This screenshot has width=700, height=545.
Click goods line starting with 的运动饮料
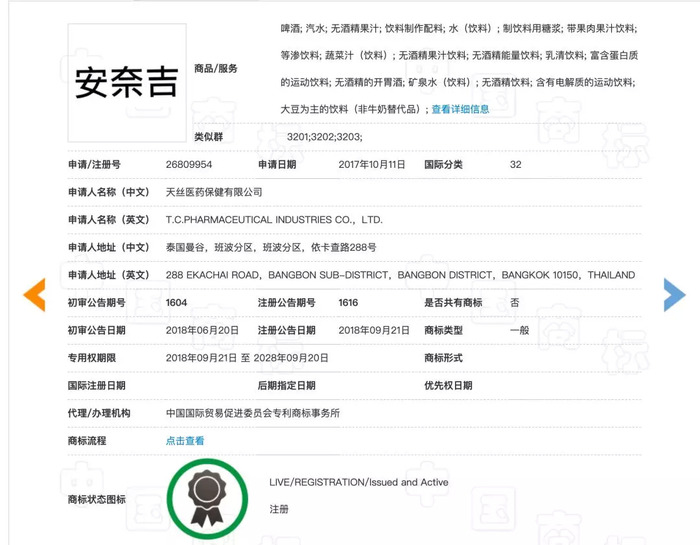458,82
